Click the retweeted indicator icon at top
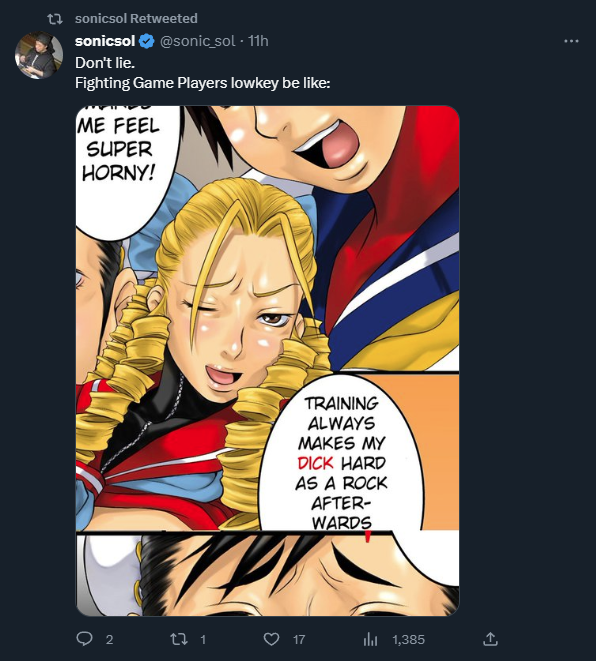596x661 pixels. pos(54,19)
